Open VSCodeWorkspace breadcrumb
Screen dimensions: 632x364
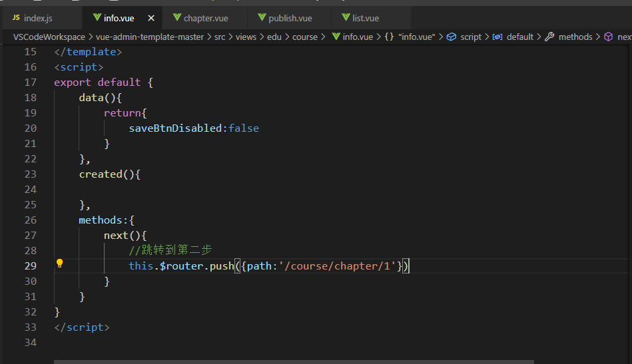click(x=49, y=37)
